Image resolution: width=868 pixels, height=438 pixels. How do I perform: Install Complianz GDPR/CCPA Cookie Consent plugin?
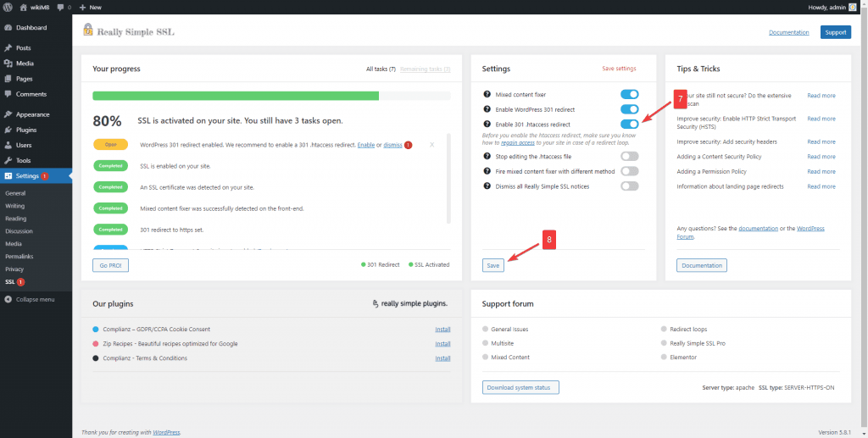pos(442,329)
